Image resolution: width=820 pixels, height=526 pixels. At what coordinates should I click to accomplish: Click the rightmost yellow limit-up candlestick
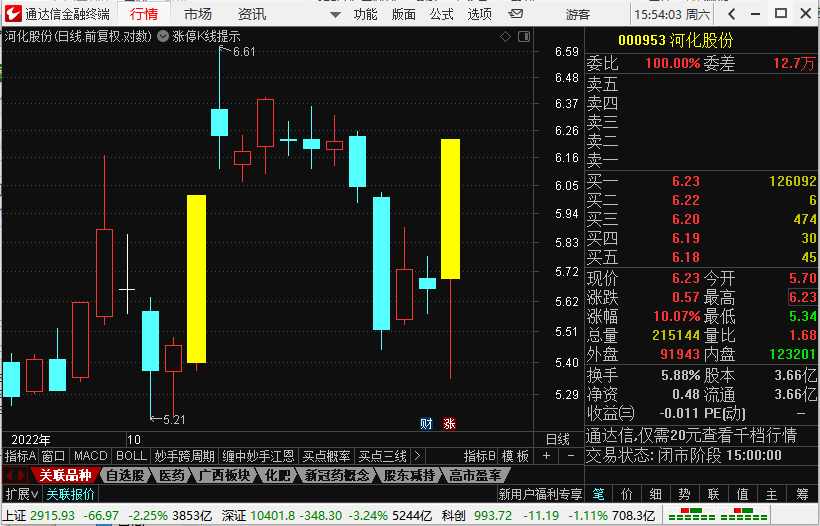point(450,209)
